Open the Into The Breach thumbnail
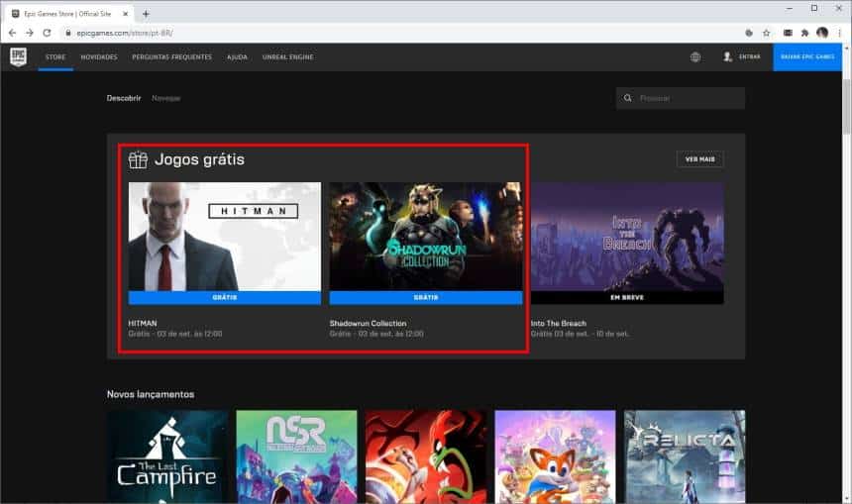The width and height of the screenshot is (852, 504). coord(627,237)
